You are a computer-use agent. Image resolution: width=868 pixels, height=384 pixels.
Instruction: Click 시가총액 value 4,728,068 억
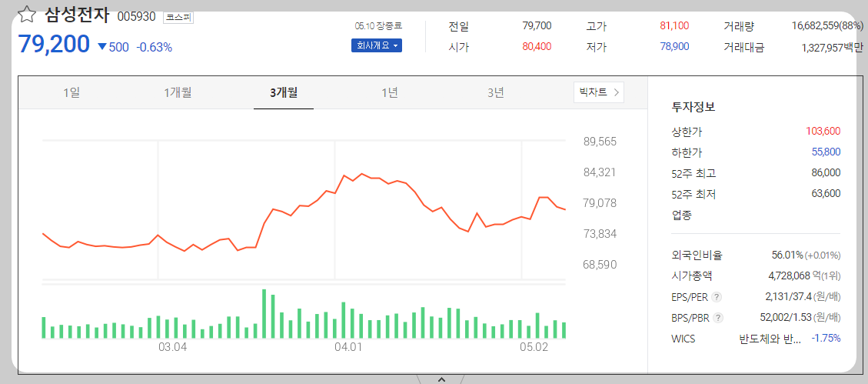(x=795, y=276)
